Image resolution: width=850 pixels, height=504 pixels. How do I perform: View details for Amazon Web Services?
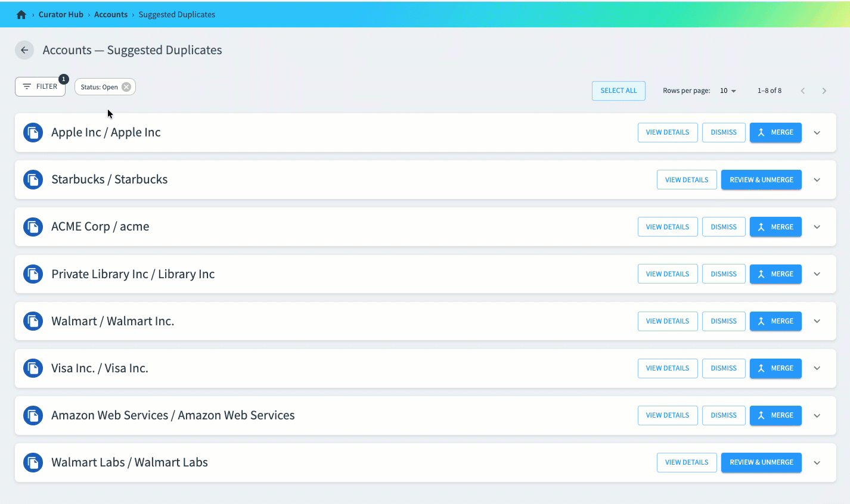click(668, 415)
